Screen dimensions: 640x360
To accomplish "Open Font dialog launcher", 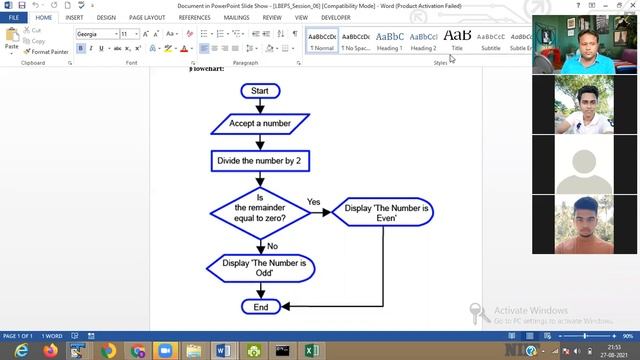I will (x=193, y=63).
